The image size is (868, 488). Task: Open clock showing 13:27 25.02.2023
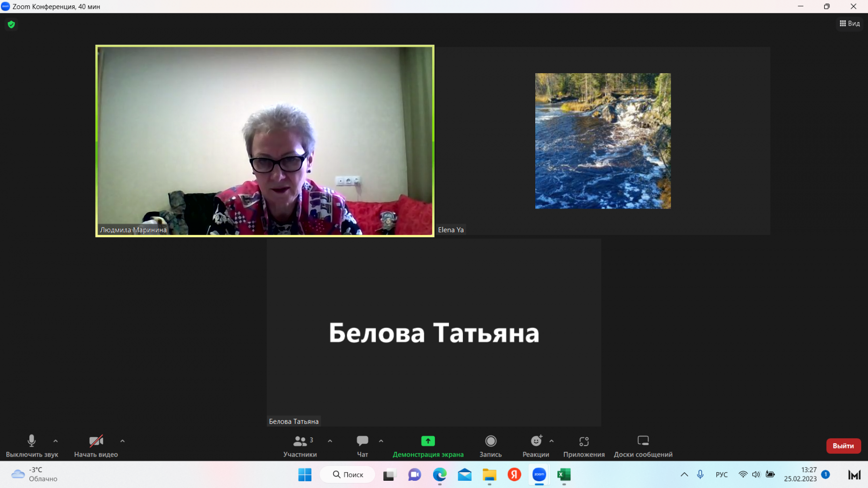tap(800, 475)
